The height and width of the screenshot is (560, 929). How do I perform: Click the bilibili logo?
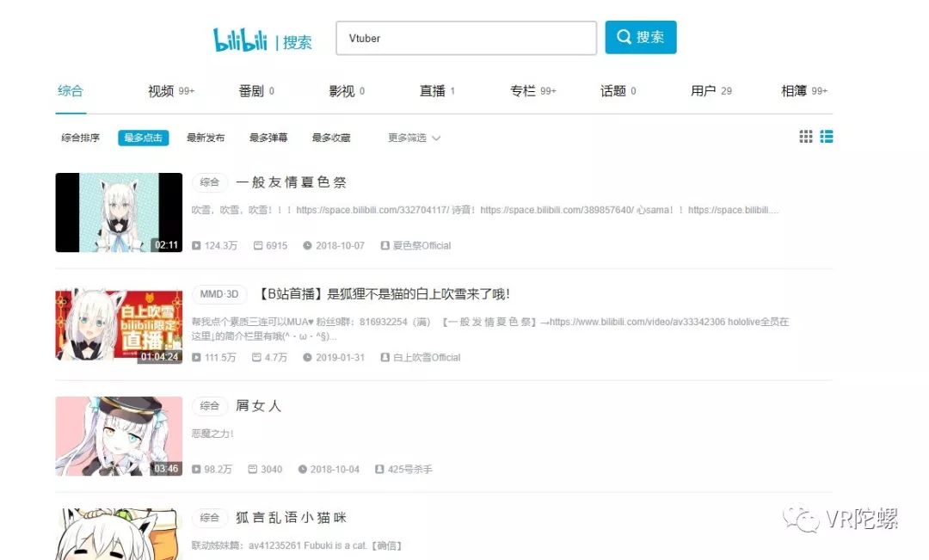(x=240, y=40)
